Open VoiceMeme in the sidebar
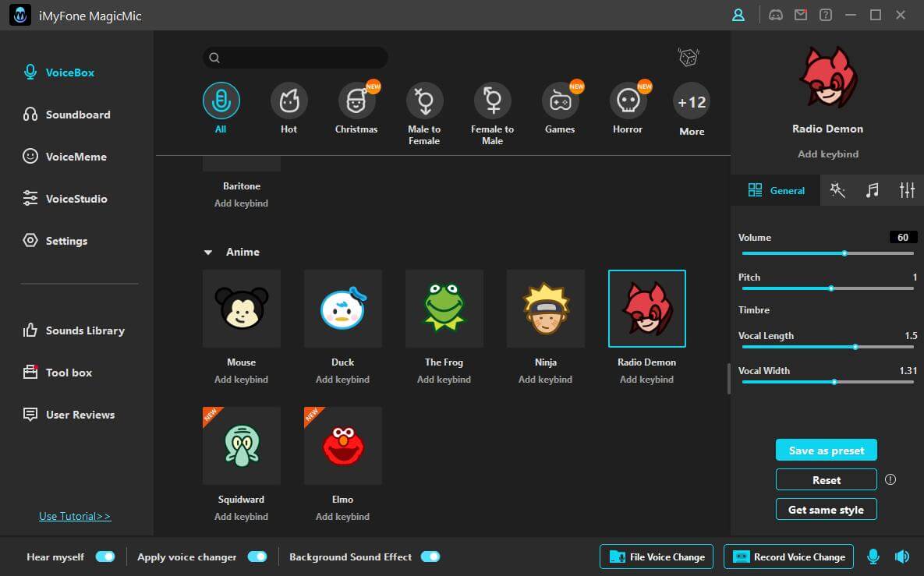The image size is (924, 576). 65,157
